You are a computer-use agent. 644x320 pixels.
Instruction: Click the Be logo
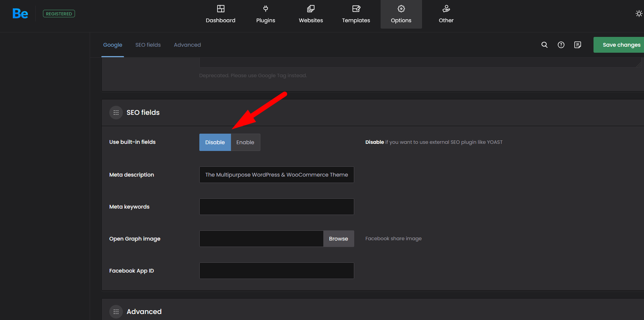(20, 14)
